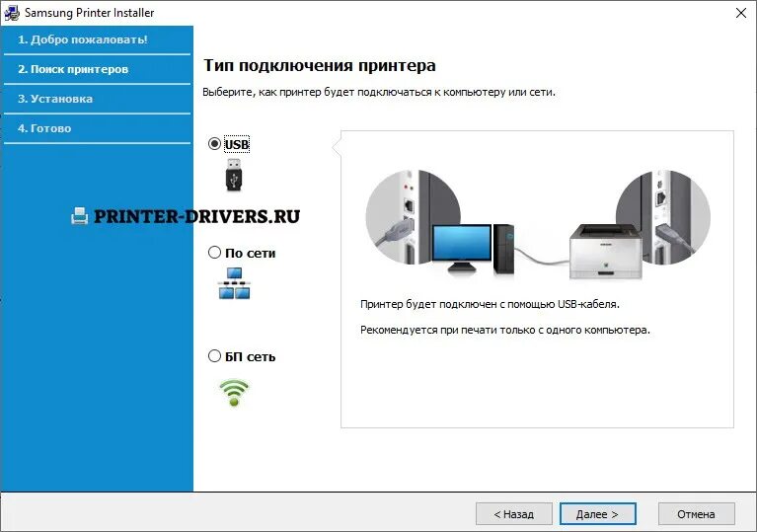Choose the По сети network option
Image resolution: width=757 pixels, height=532 pixels.
click(214, 253)
